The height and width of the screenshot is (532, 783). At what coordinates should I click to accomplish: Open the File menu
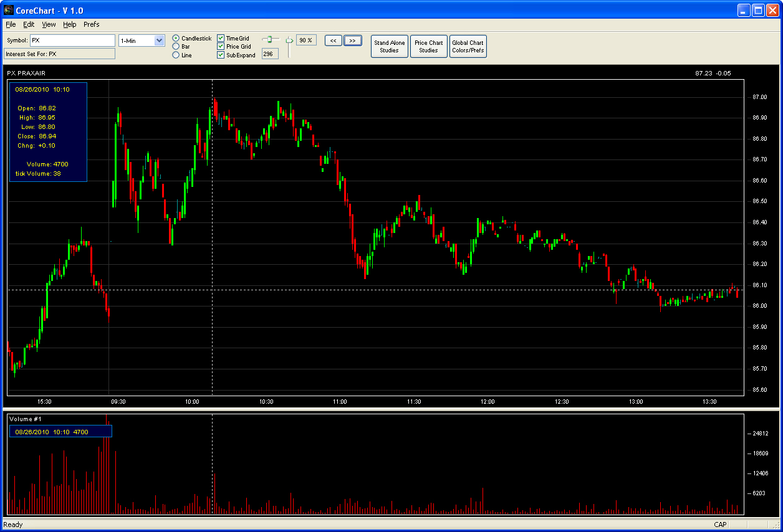point(11,24)
